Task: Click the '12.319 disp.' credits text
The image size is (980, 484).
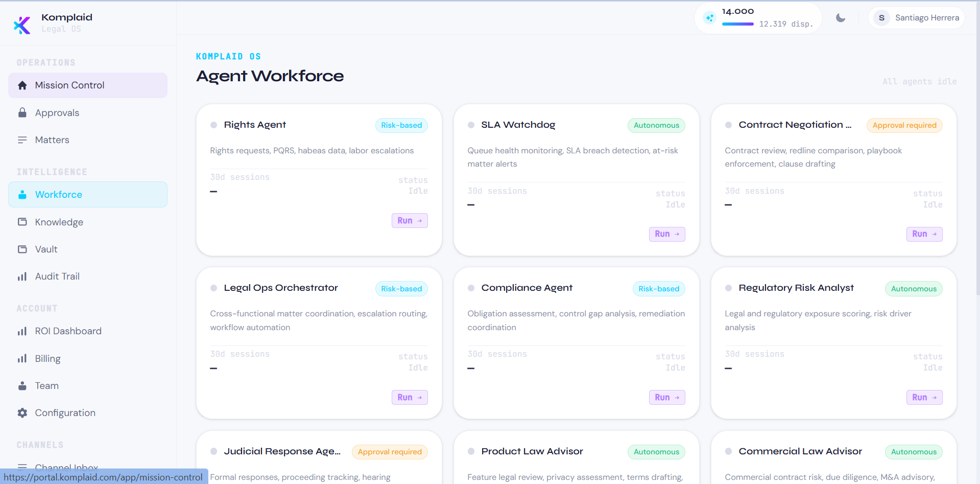Action: click(x=786, y=24)
